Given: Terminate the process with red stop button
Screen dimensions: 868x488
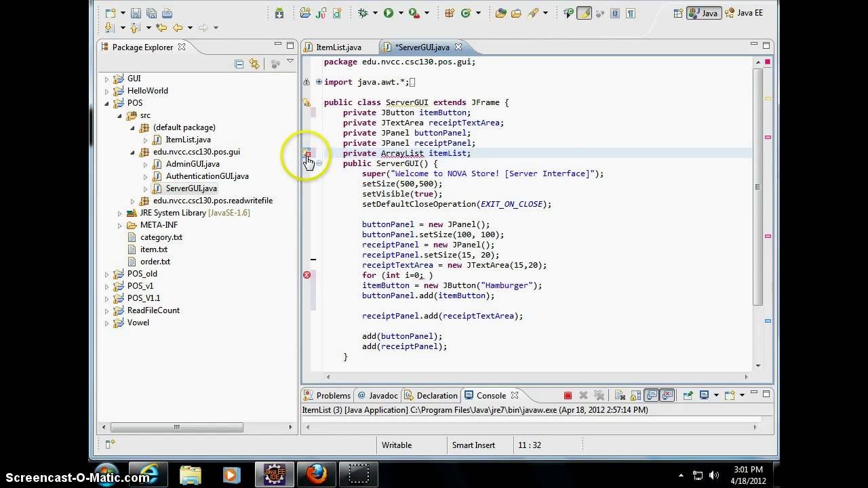Looking at the screenshot, I should (568, 396).
